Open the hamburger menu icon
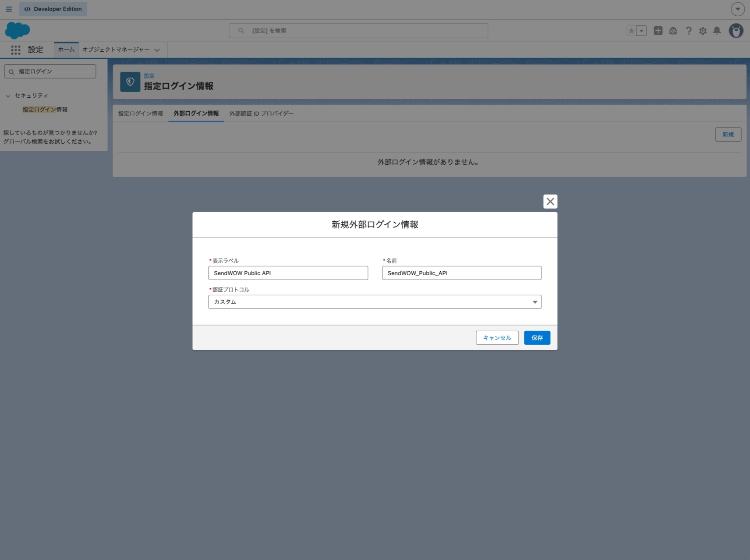This screenshot has width=750, height=560. click(x=9, y=9)
